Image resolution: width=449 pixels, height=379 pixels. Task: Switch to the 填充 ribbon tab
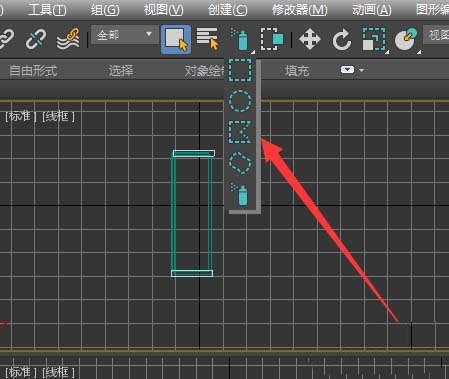(x=297, y=71)
